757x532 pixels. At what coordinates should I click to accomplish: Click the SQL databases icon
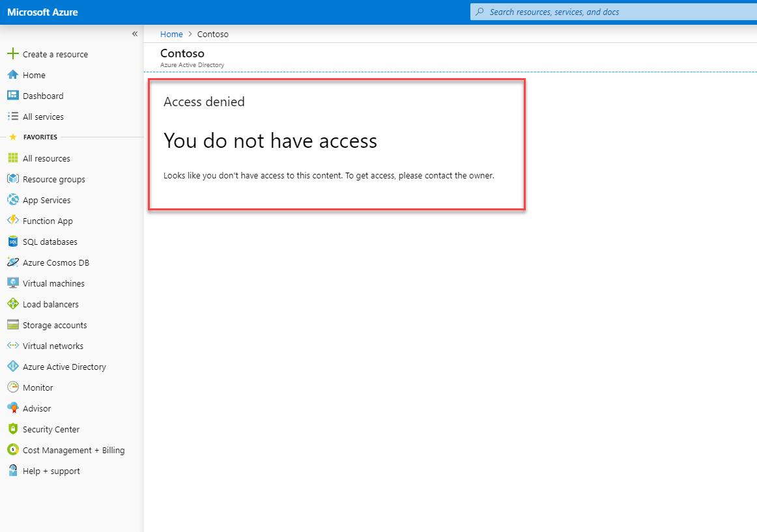point(14,242)
